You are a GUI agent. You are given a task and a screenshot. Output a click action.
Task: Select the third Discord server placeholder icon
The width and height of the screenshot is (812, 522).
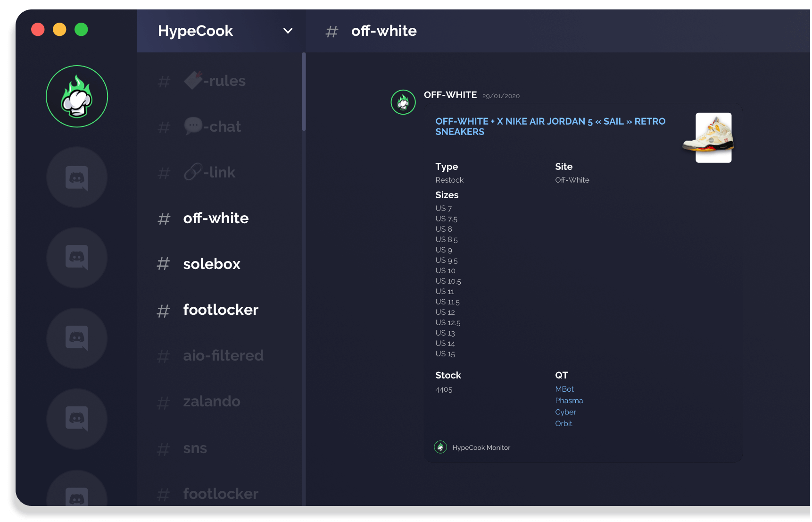[x=77, y=338]
